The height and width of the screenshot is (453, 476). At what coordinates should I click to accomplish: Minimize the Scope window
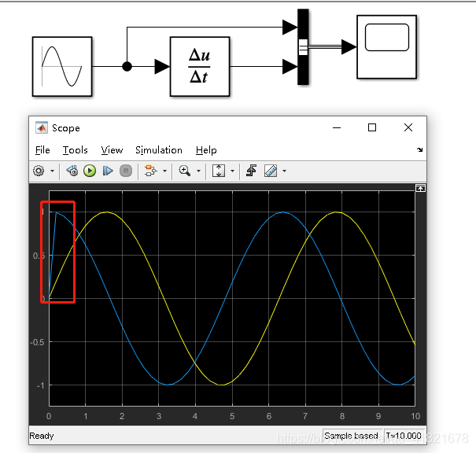pos(337,127)
